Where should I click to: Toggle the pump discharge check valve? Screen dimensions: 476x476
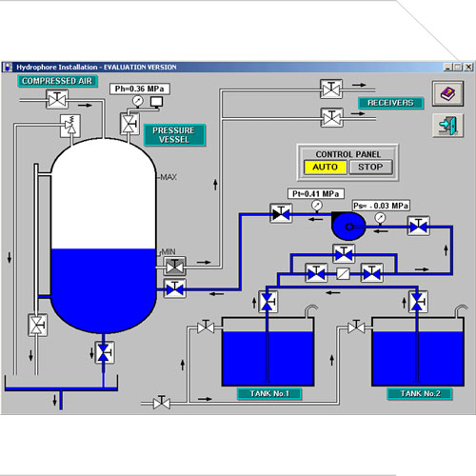pyautogui.click(x=281, y=213)
